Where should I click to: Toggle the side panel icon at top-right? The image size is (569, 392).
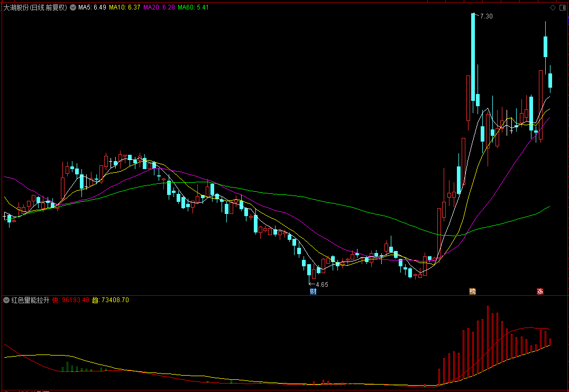(563, 7)
